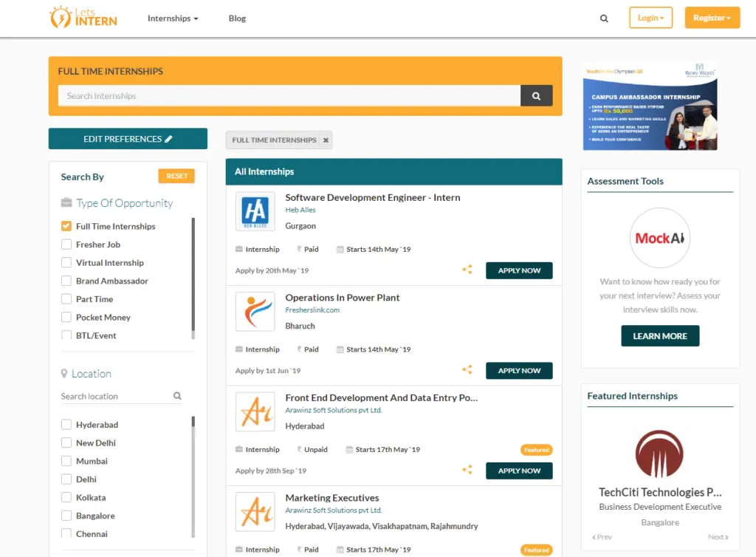The height and width of the screenshot is (557, 756).
Task: Open Operations In Power Plant title
Action: [x=343, y=298]
